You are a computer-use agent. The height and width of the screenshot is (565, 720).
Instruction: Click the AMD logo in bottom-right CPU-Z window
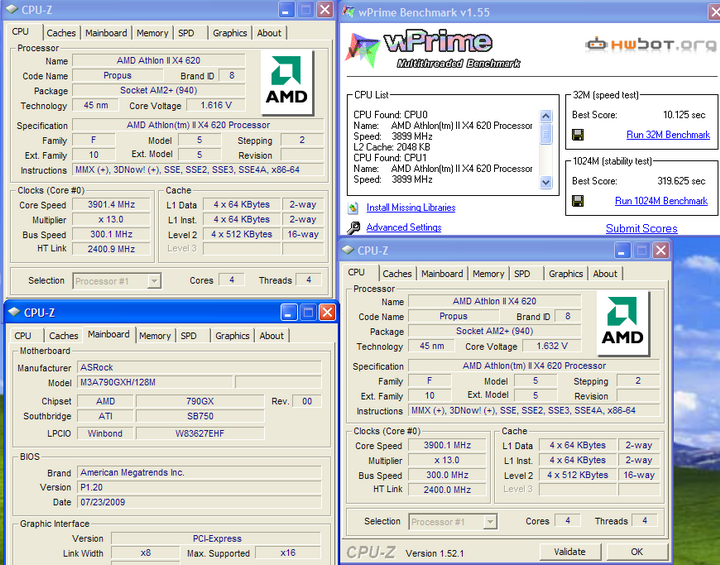623,323
